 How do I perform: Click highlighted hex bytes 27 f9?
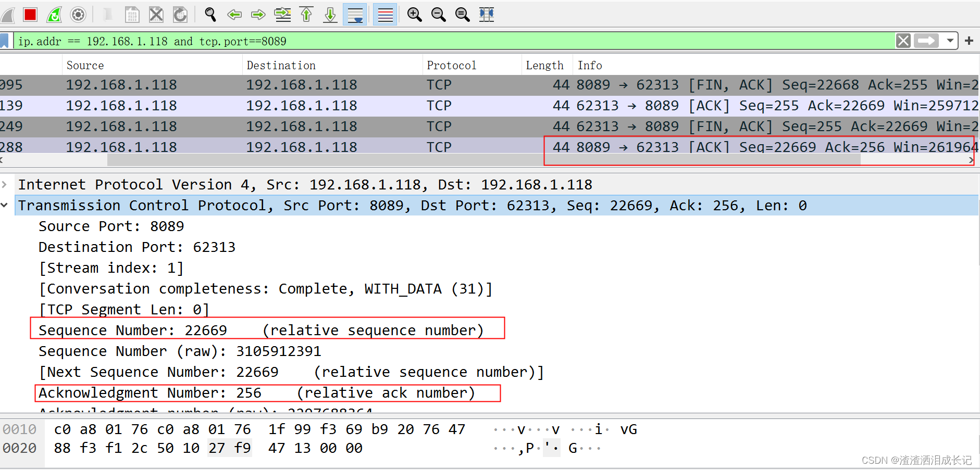coord(230,448)
